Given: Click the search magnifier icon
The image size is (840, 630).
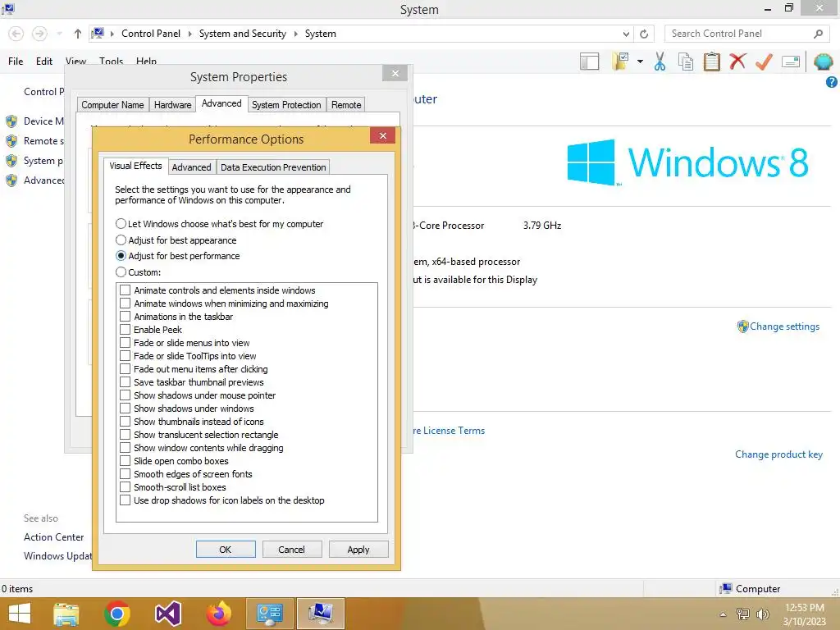Looking at the screenshot, I should pyautogui.click(x=818, y=34).
